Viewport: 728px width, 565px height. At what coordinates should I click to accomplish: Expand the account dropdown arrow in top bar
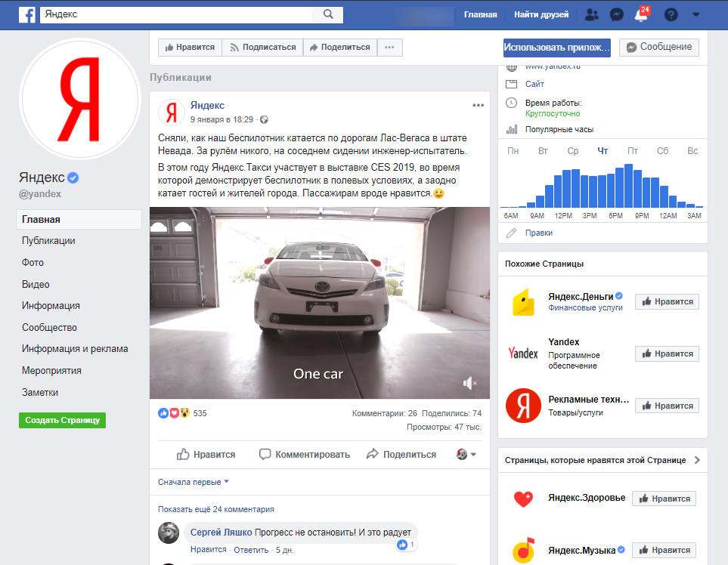pos(695,14)
